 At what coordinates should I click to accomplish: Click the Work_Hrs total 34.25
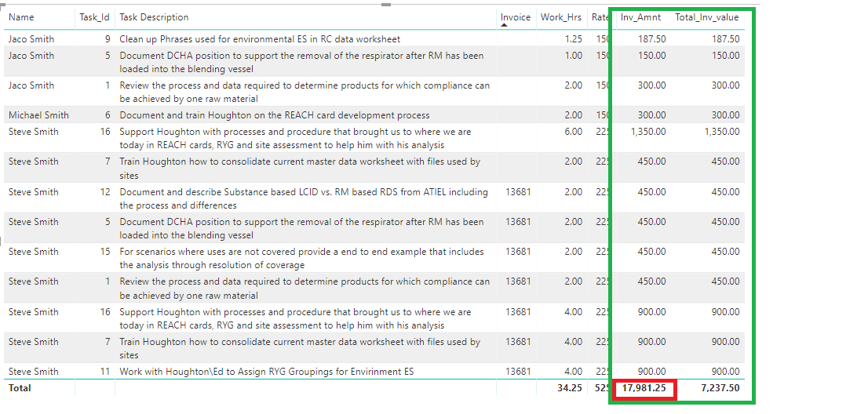[570, 388]
